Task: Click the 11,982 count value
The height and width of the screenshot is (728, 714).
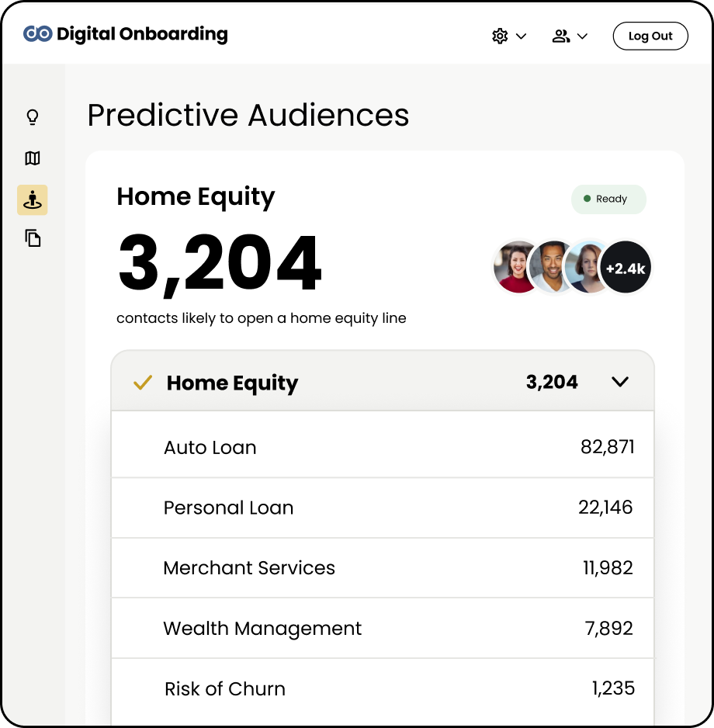Action: tap(608, 568)
